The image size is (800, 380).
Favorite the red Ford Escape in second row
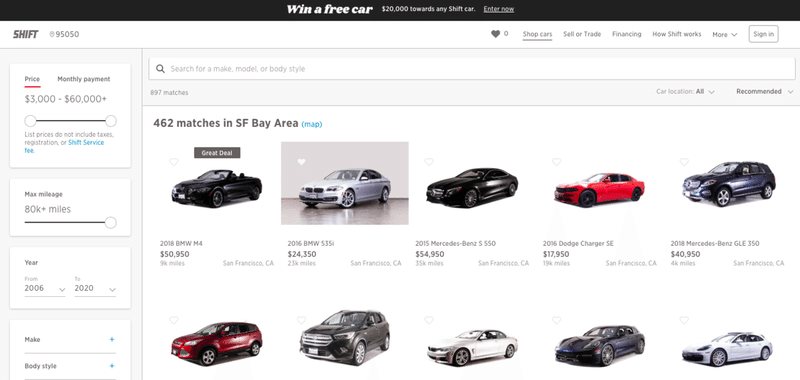point(174,320)
